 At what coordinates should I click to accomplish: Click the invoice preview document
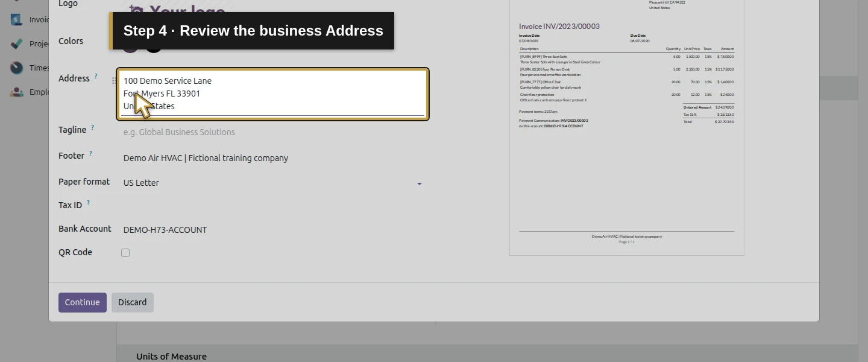click(x=627, y=127)
